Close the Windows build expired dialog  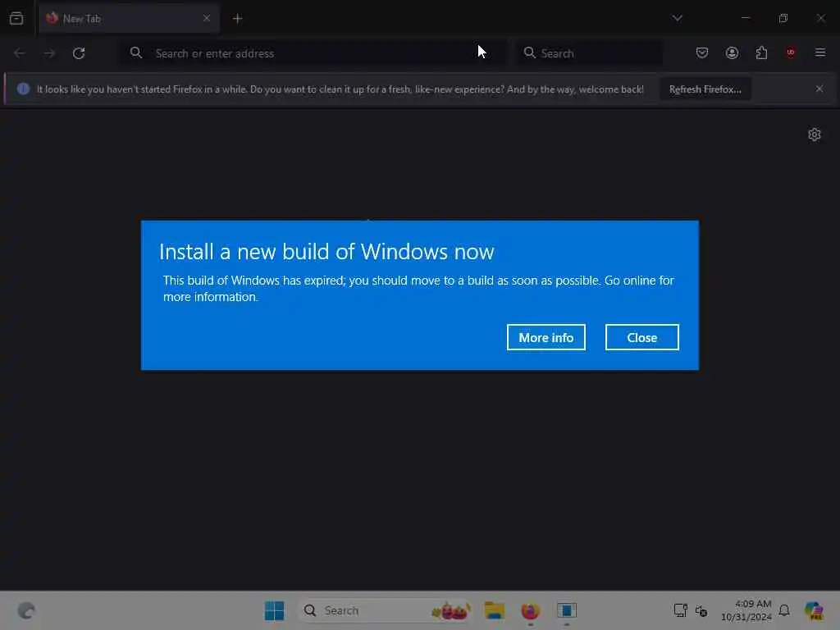click(641, 337)
